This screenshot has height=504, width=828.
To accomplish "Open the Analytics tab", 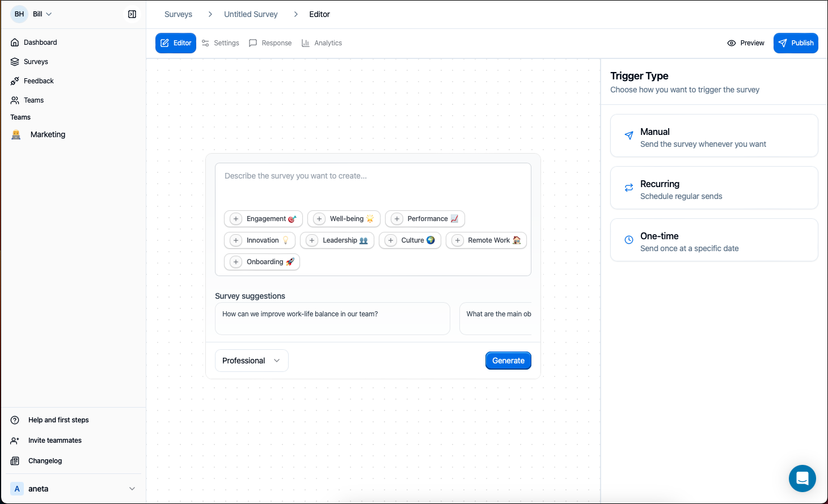I will point(322,43).
